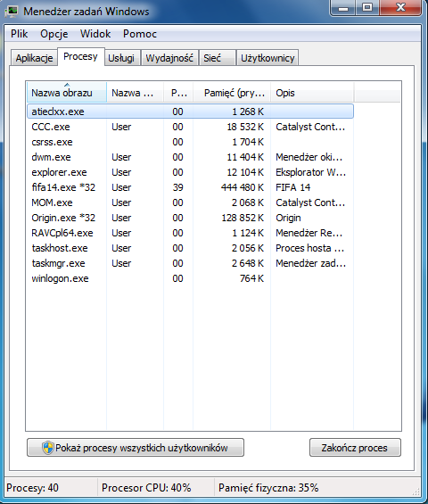Click the window resize grip in status bar
The image size is (428, 504).
pyautogui.click(x=416, y=492)
